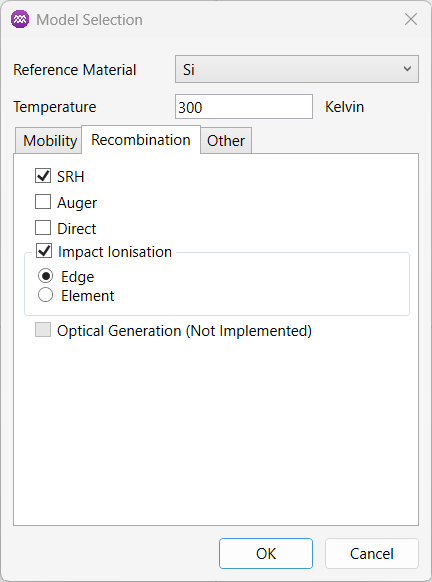The height and width of the screenshot is (582, 432).
Task: Click the greyed Optical Generation checkbox
Action: tap(43, 330)
